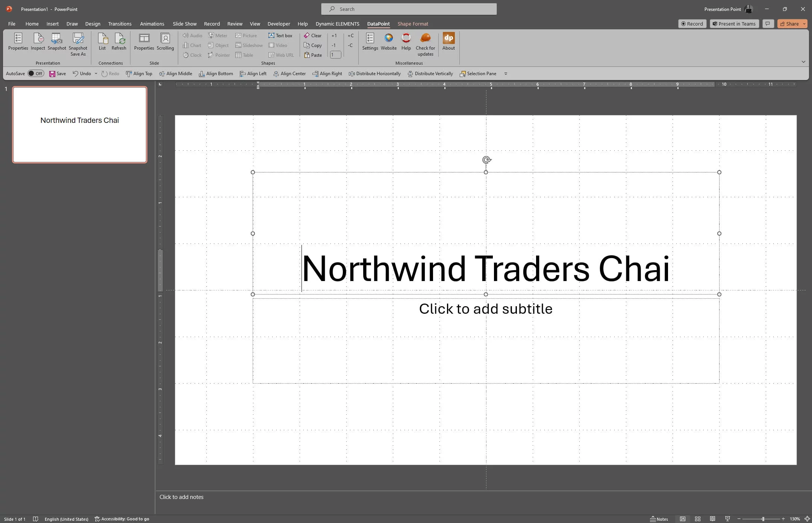Viewport: 812px width, 523px height.
Task: Clear the shape data link
Action: coord(313,35)
